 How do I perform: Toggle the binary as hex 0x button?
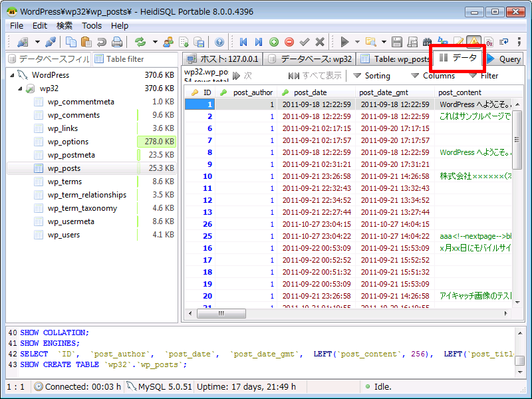(489, 42)
